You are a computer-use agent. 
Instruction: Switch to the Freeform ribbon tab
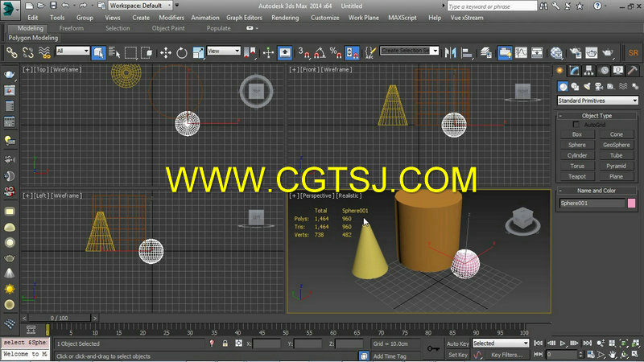72,28
